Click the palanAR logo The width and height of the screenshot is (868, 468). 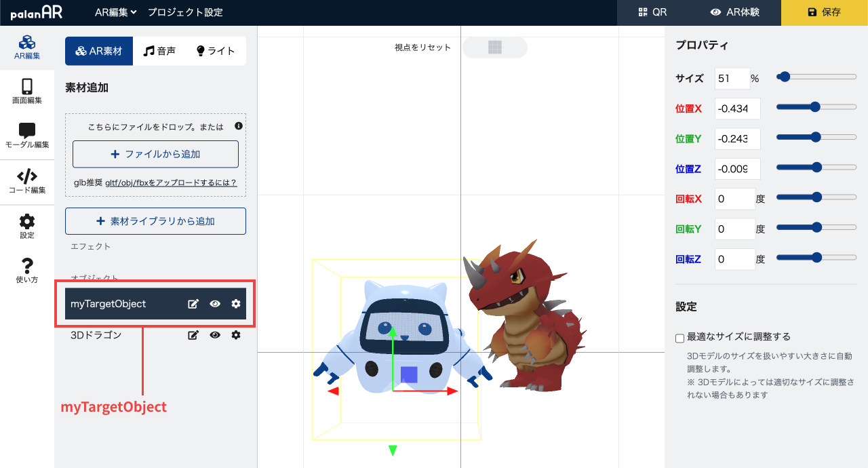37,12
